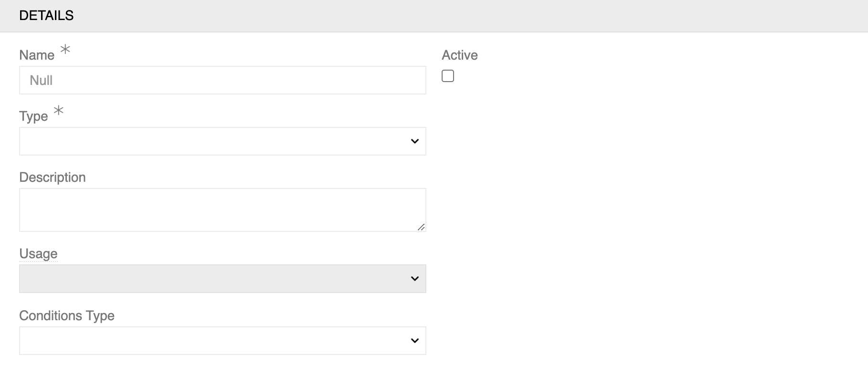Click the Conditions Type label

(x=66, y=315)
